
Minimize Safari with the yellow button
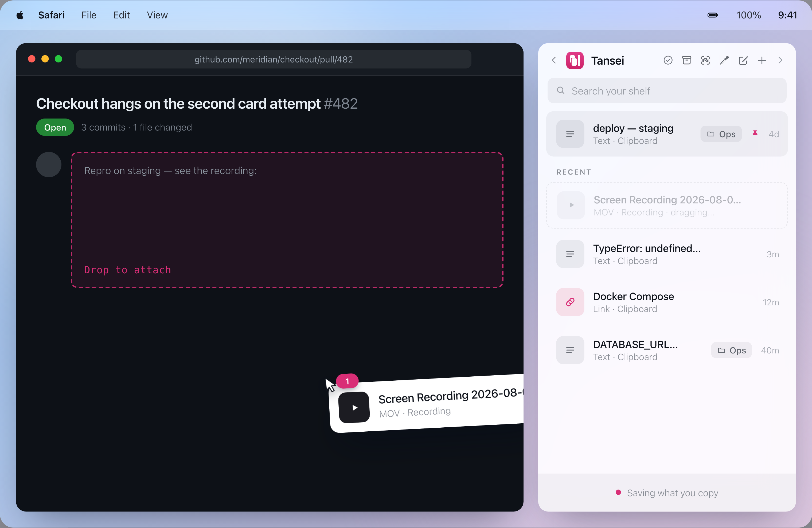pos(45,59)
